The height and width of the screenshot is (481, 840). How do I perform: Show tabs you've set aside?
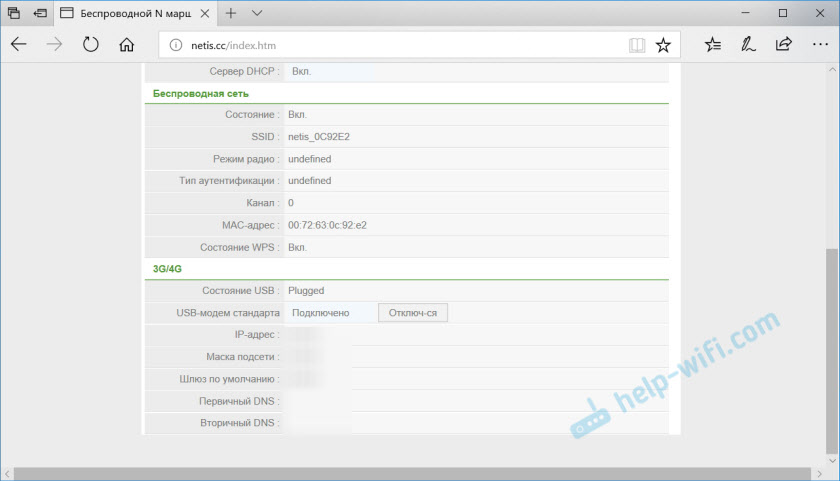coord(14,14)
